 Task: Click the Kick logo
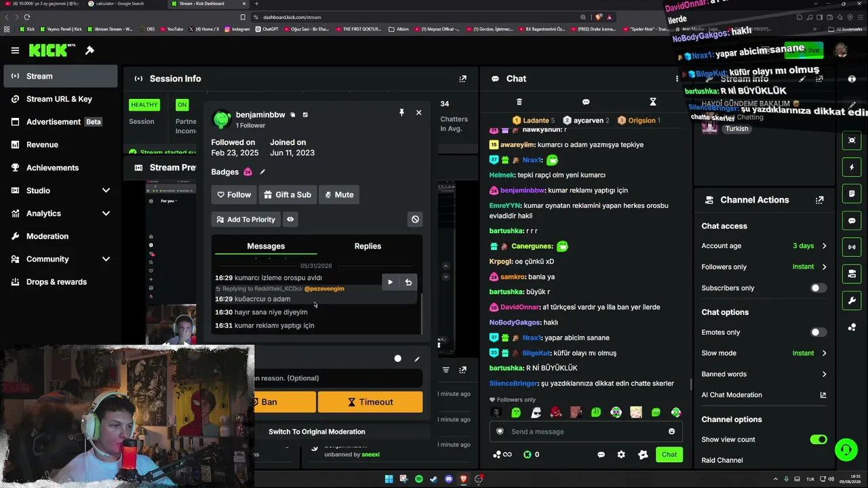pos(52,50)
